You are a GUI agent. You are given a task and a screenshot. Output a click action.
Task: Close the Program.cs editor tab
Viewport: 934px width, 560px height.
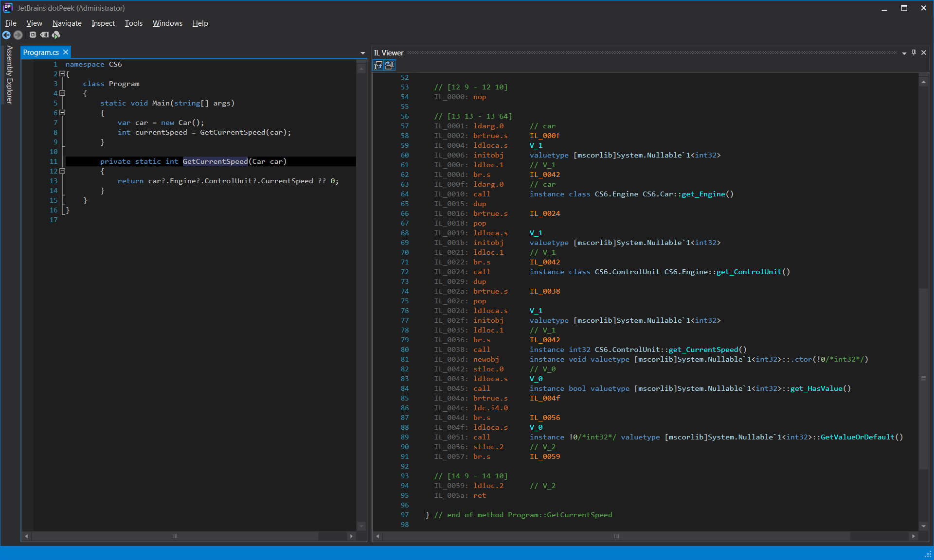65,52
